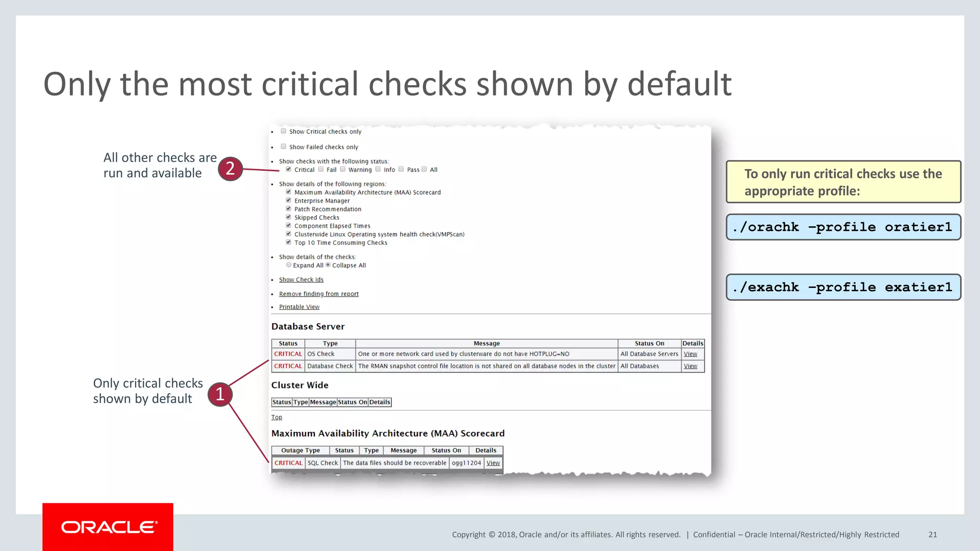Uncheck the Skipped Checks region

(x=289, y=217)
